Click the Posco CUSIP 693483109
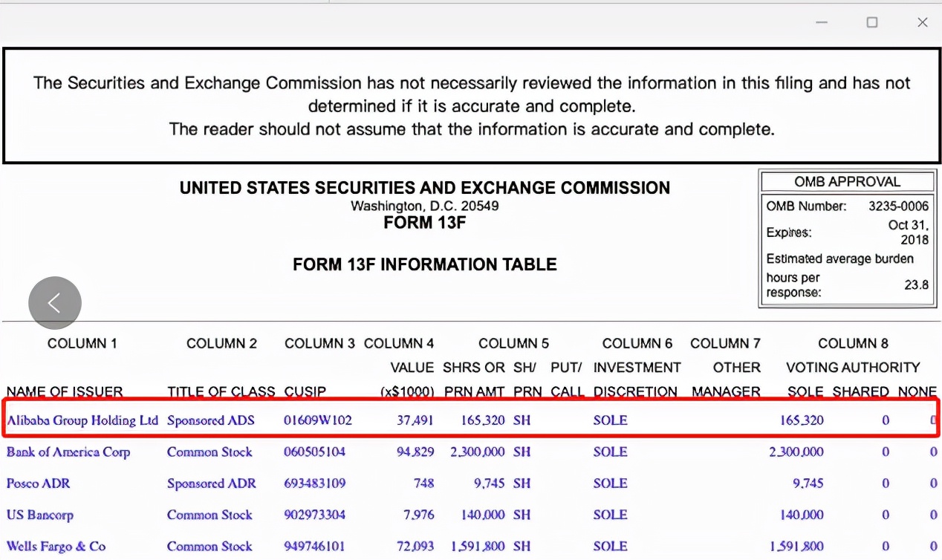This screenshot has width=942, height=560. tap(315, 484)
